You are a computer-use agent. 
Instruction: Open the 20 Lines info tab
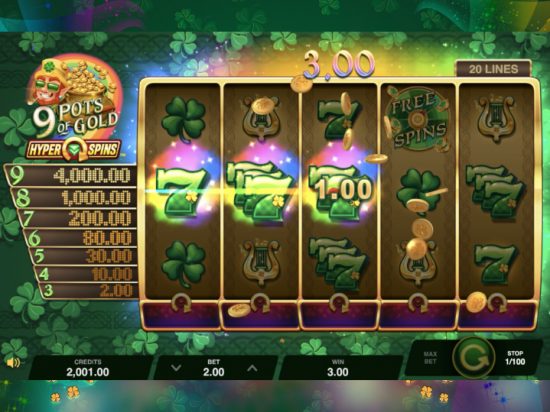click(x=494, y=69)
